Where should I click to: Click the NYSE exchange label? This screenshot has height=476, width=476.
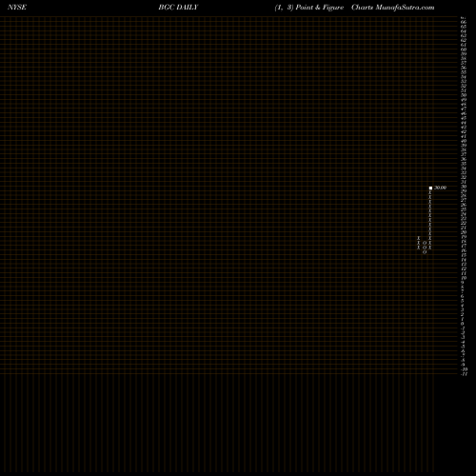17,7
